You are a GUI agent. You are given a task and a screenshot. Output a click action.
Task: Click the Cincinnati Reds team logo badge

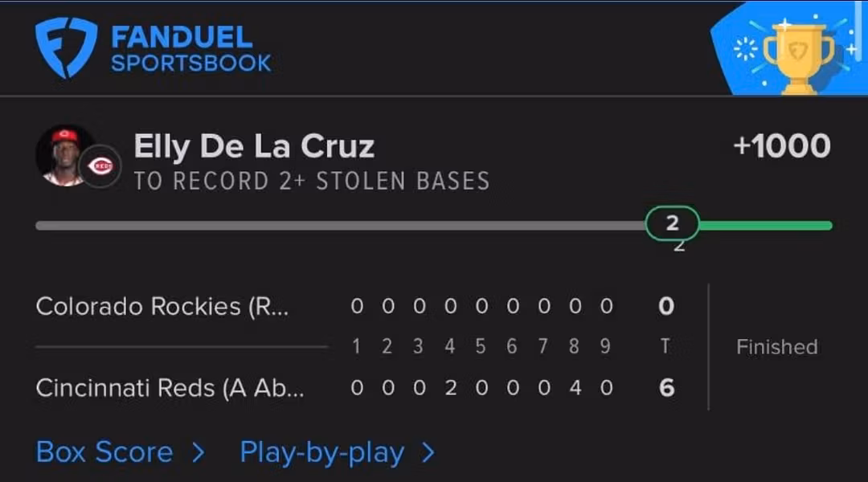[102, 167]
